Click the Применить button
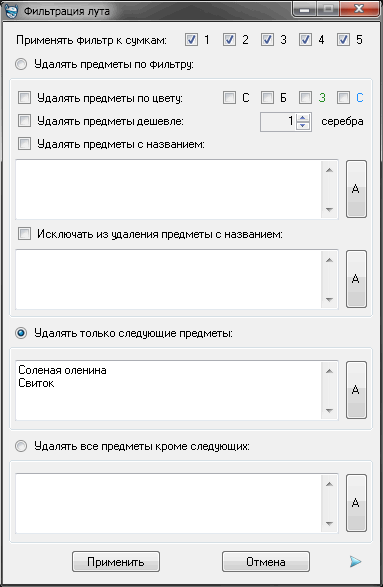The height and width of the screenshot is (587, 383). click(116, 562)
